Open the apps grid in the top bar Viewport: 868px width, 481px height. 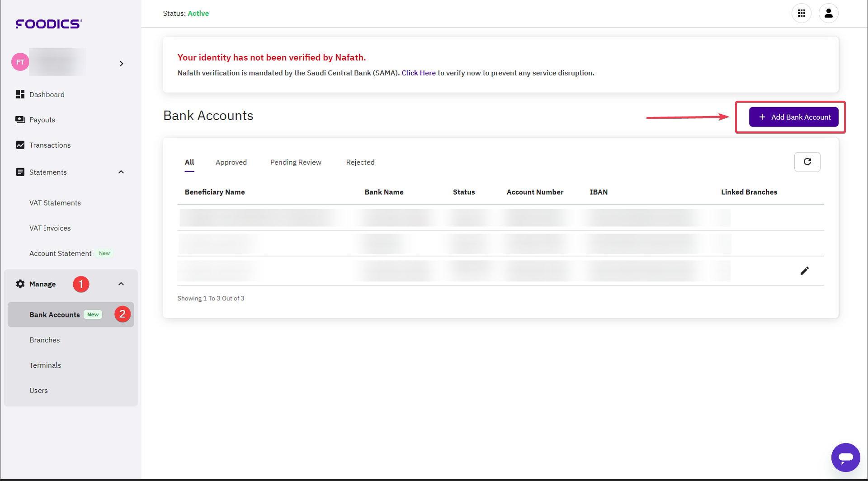(x=802, y=13)
